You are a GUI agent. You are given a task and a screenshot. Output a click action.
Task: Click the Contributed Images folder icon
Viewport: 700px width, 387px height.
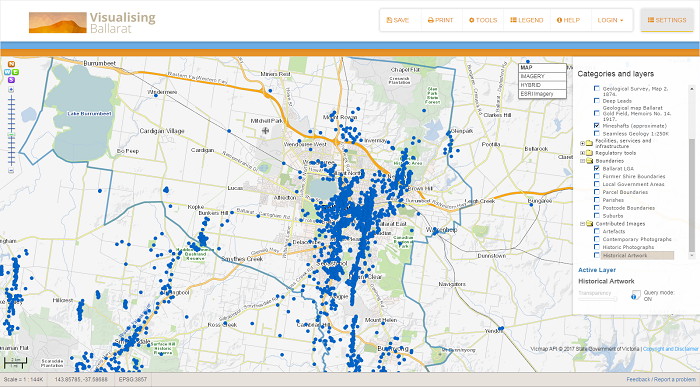point(589,224)
